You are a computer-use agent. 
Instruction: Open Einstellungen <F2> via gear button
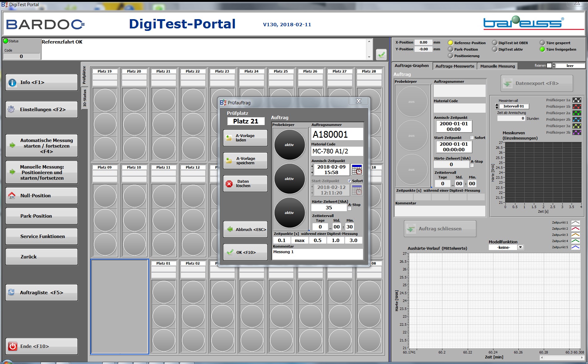pos(41,110)
